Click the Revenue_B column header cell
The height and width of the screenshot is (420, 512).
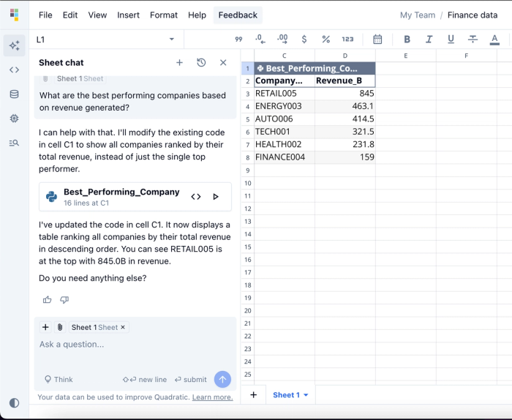tap(345, 80)
